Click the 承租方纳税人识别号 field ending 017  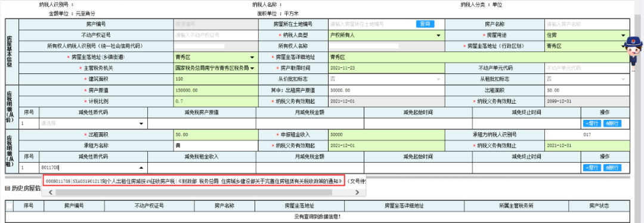click(587, 134)
